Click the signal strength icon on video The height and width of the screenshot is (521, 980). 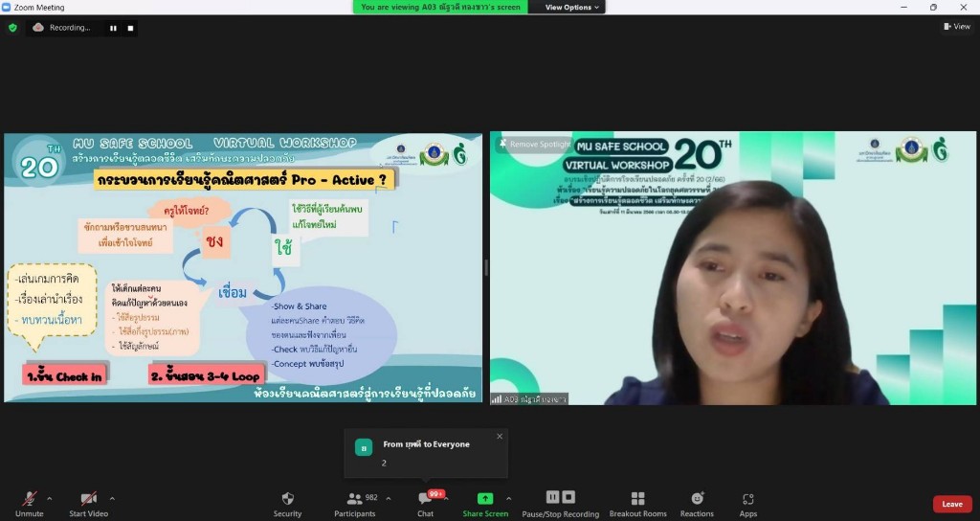[497, 398]
